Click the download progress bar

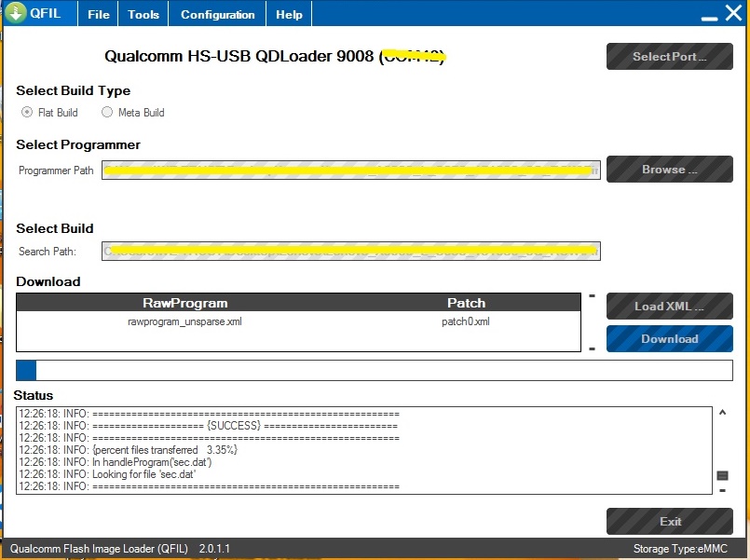click(x=374, y=371)
